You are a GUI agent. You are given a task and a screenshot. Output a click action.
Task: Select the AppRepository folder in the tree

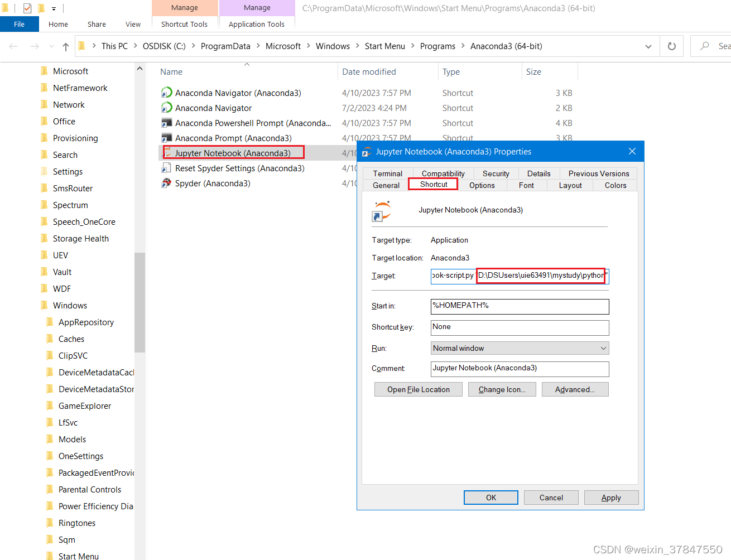86,322
